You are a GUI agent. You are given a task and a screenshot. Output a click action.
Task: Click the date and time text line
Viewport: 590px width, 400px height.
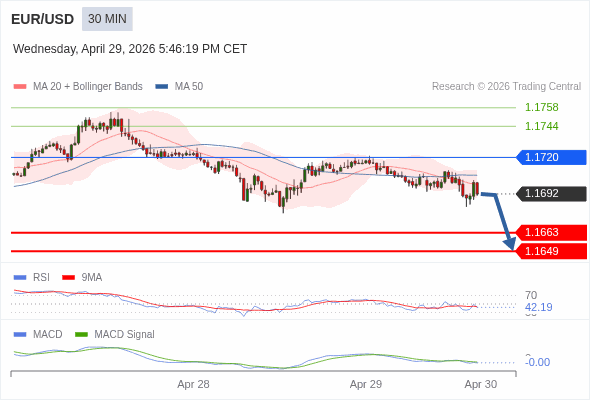[x=130, y=49]
